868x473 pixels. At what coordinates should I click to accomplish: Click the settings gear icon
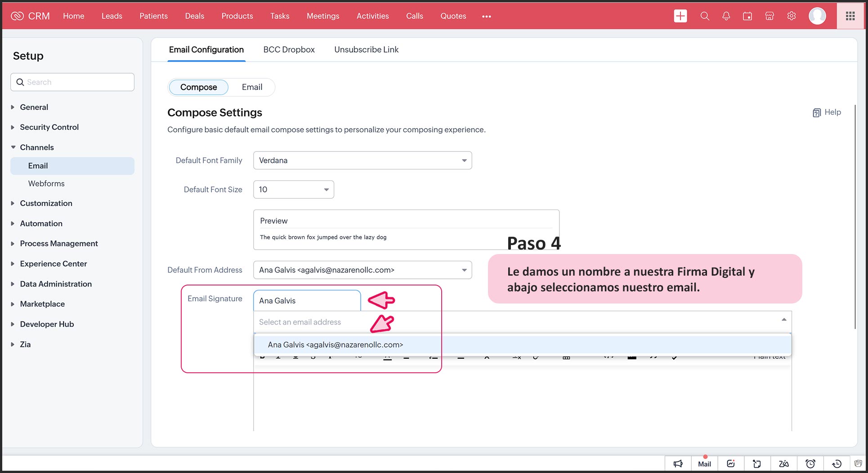792,16
